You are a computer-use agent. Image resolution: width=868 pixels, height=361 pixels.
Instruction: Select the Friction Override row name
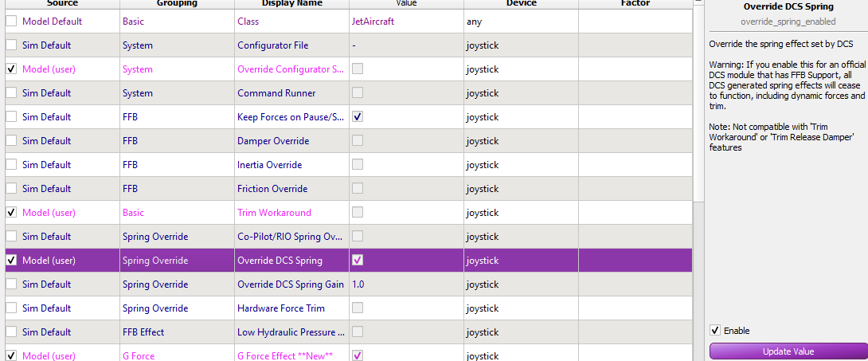coord(272,188)
